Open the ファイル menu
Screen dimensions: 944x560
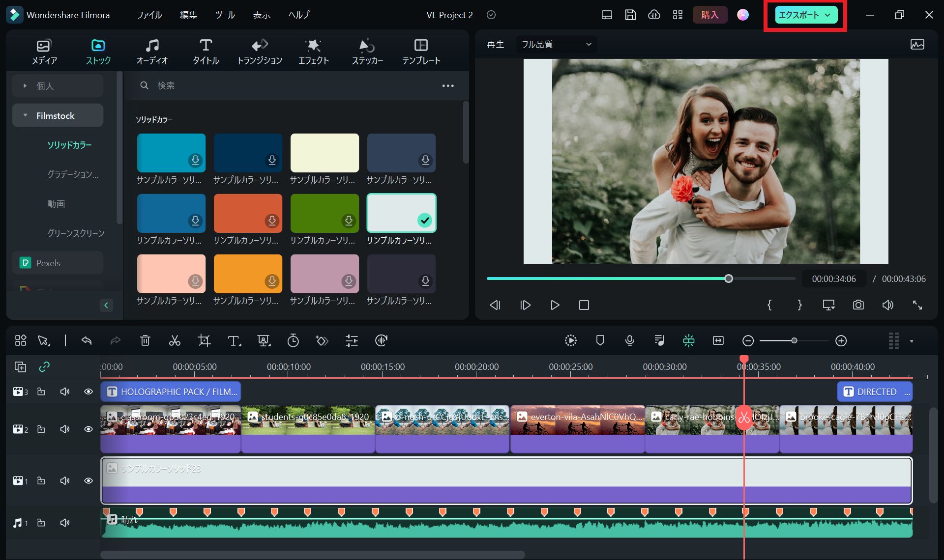149,15
